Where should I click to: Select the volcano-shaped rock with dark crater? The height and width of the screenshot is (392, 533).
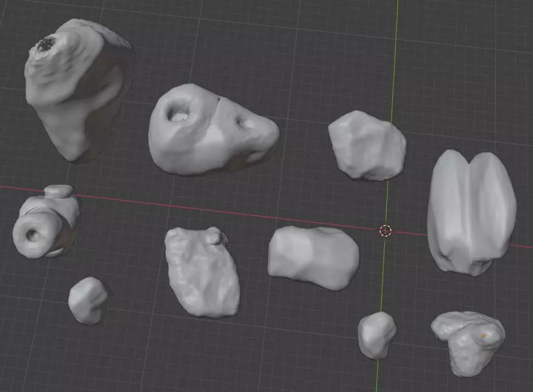coord(79,90)
